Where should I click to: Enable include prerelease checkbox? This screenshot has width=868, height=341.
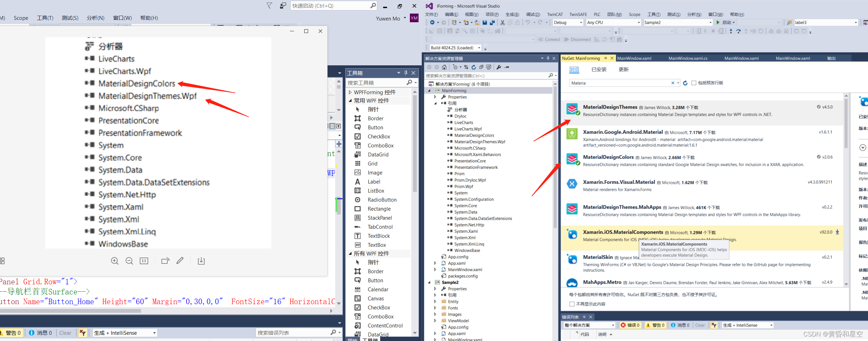click(x=694, y=83)
